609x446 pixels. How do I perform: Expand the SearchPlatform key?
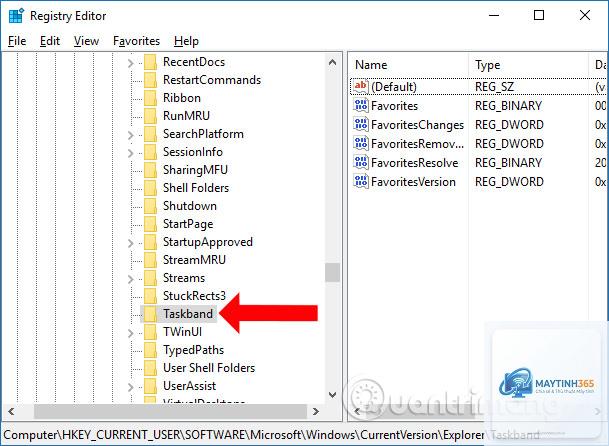130,135
